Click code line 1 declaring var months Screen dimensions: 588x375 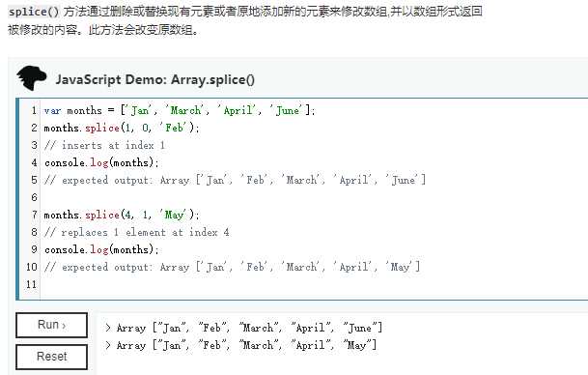click(x=180, y=110)
